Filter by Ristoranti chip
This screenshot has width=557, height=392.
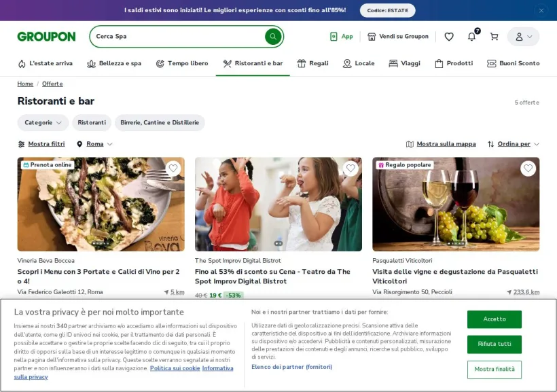tap(92, 122)
